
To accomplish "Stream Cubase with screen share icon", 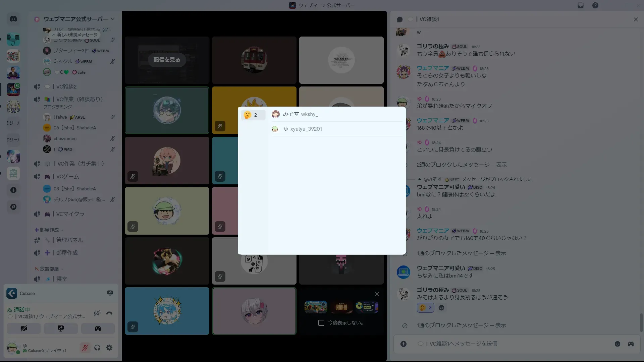I will (x=110, y=293).
